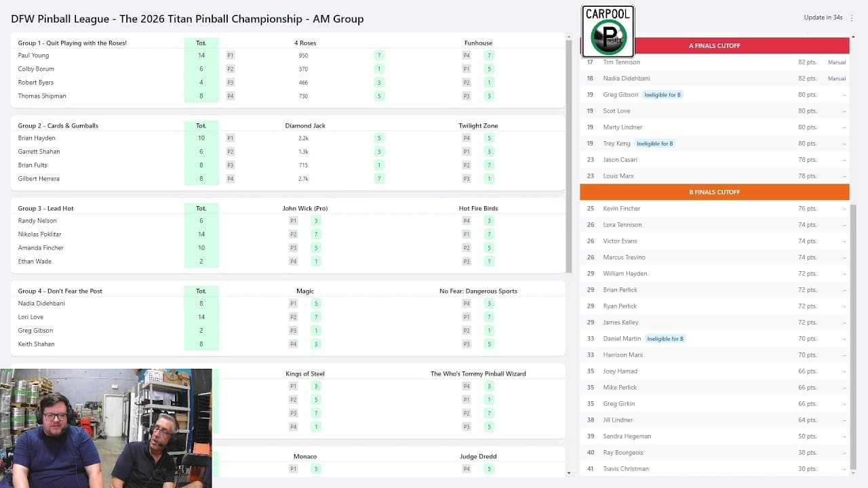Click Paul Young's 4 Roses score '950'
The height and width of the screenshot is (488, 868).
pyautogui.click(x=303, y=56)
